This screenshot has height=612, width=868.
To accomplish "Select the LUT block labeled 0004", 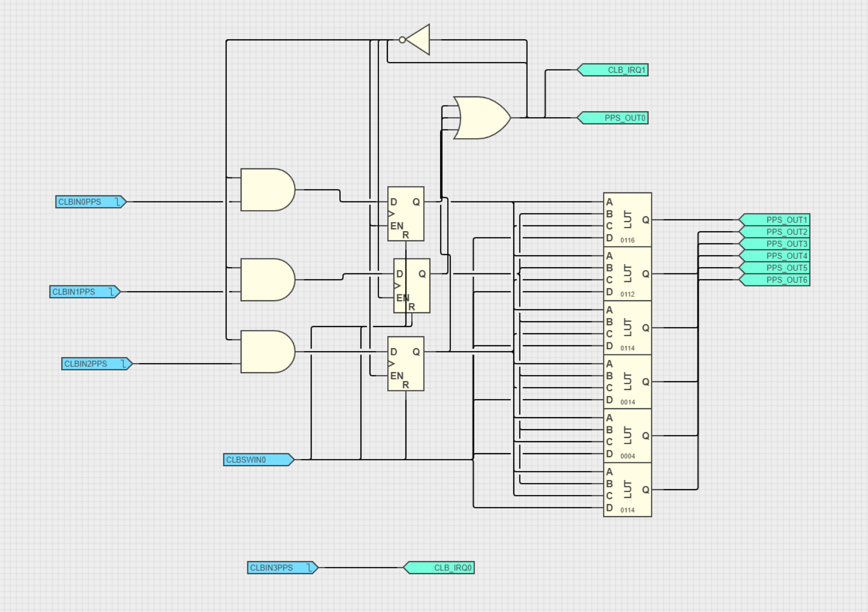I will (x=627, y=435).
